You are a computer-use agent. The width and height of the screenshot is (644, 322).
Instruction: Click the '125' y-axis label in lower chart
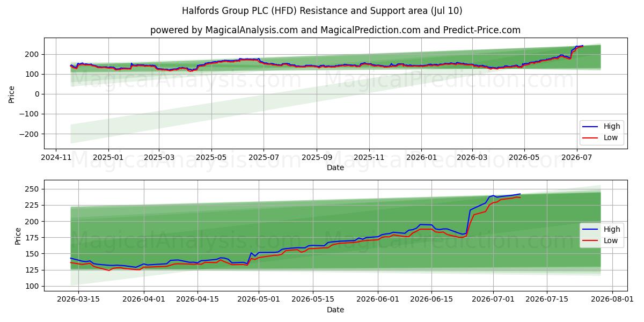[x=33, y=270]
